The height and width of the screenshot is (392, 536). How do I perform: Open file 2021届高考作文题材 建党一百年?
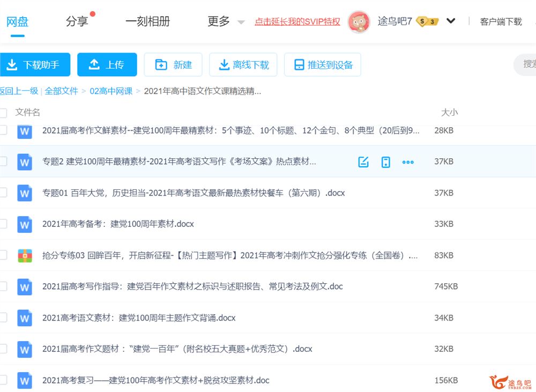tap(177, 349)
